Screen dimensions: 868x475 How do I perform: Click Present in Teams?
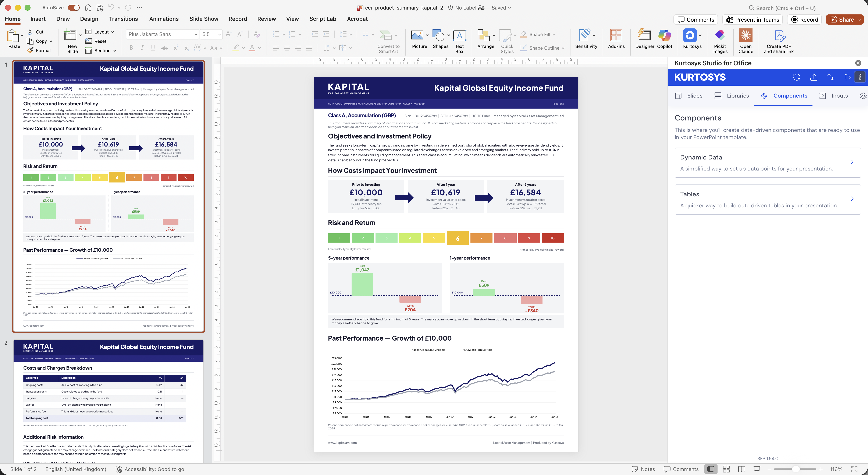coord(753,20)
